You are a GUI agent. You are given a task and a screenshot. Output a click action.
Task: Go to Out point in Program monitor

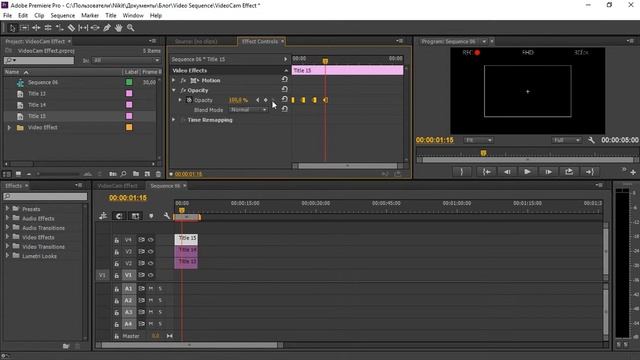click(589, 172)
